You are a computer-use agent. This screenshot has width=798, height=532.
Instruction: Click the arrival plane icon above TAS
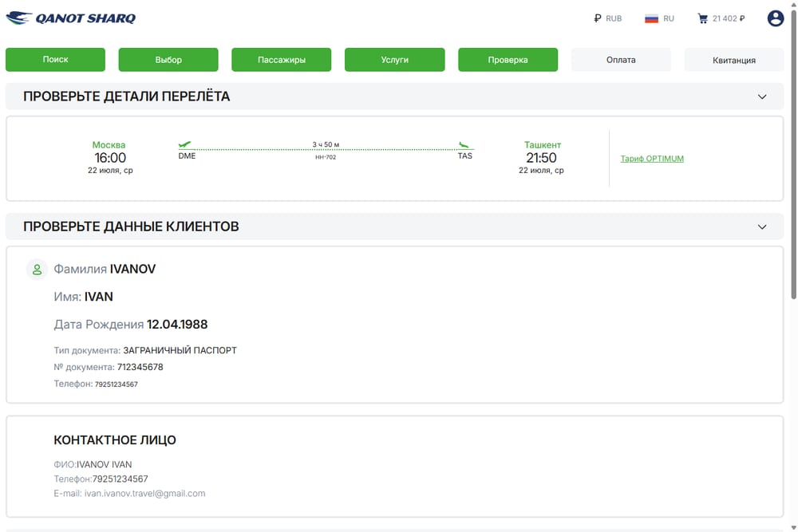coord(463,145)
